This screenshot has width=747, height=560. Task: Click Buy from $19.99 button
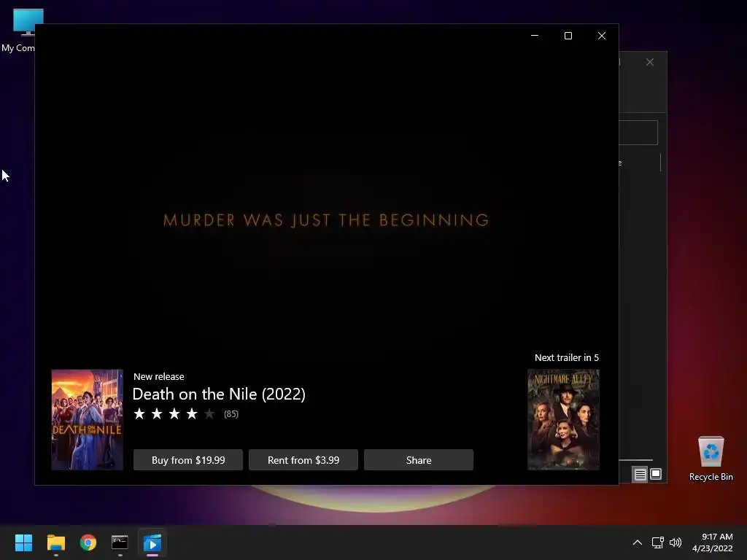[188, 460]
